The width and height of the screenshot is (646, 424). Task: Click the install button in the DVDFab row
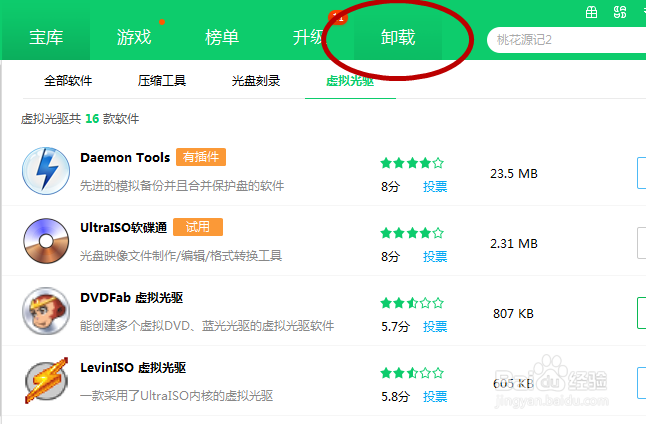641,313
